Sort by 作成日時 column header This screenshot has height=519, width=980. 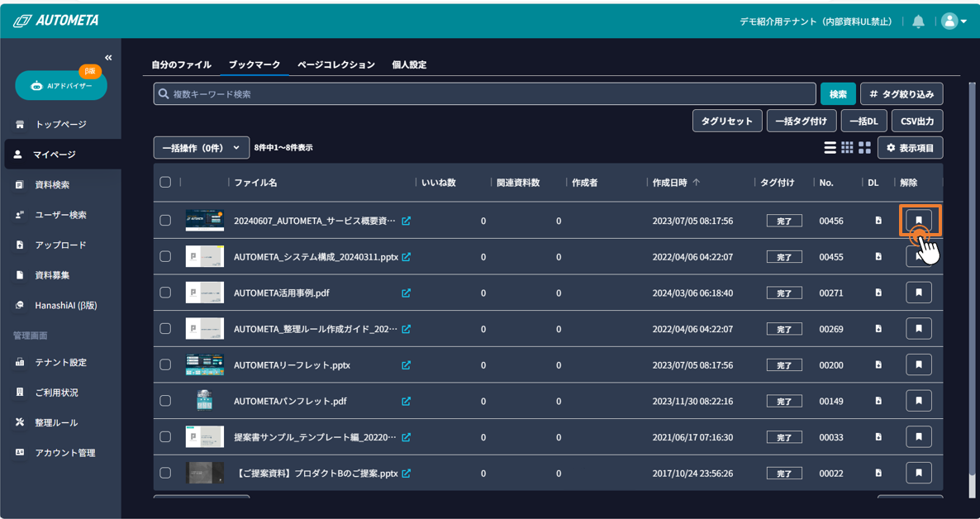pyautogui.click(x=676, y=183)
